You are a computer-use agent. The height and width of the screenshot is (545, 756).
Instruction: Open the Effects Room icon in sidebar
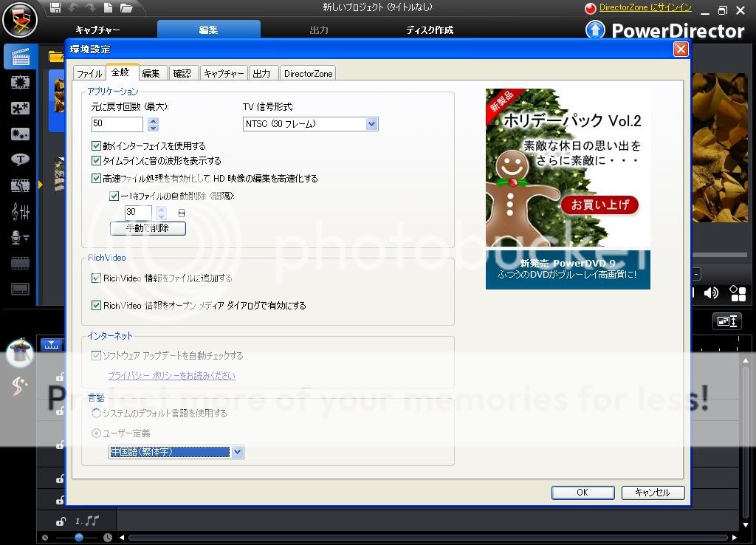(20, 83)
